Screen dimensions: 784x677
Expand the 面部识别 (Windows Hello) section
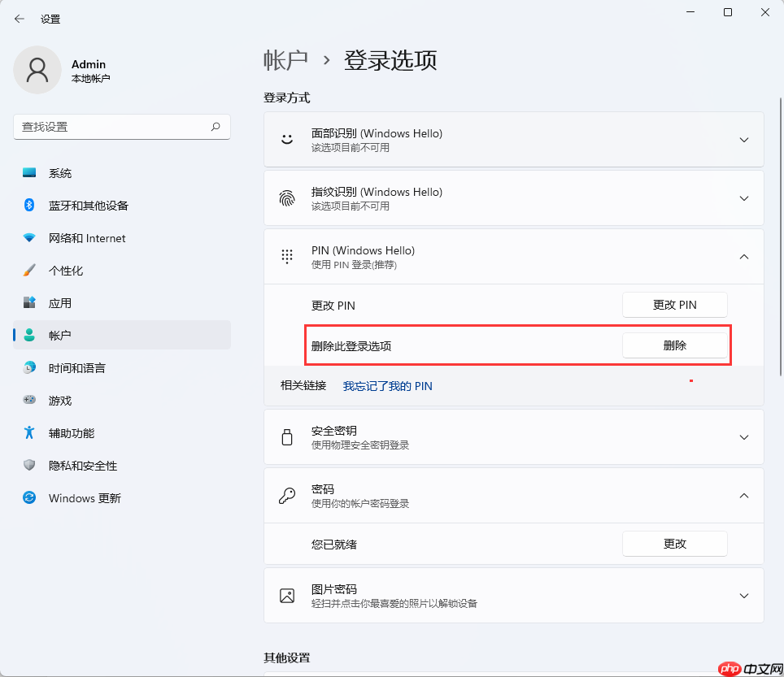pyautogui.click(x=743, y=139)
